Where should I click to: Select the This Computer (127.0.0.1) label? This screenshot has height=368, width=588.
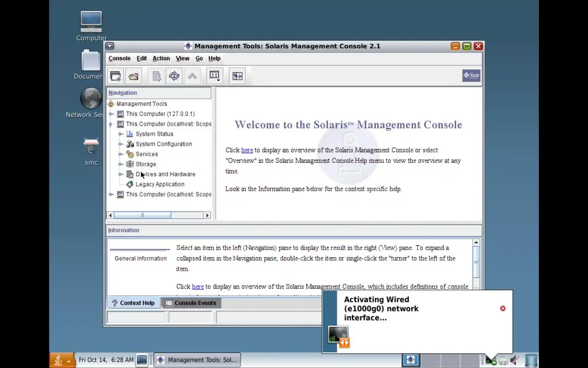(160, 114)
